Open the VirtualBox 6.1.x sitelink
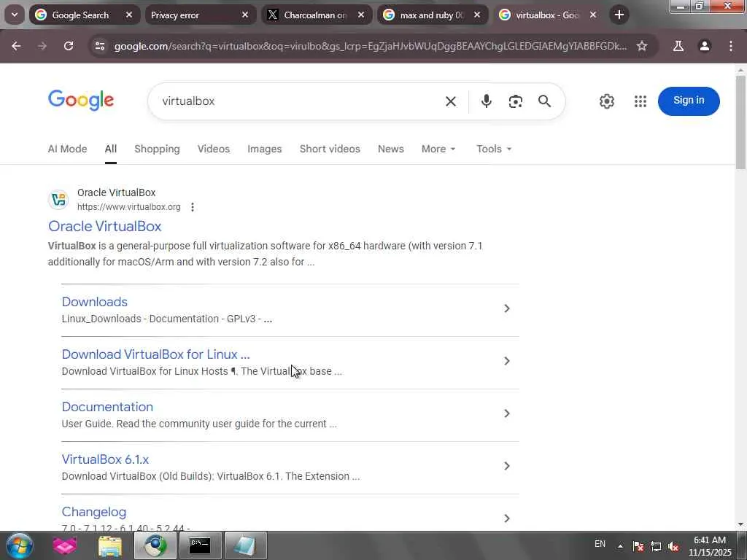 pyautogui.click(x=105, y=459)
